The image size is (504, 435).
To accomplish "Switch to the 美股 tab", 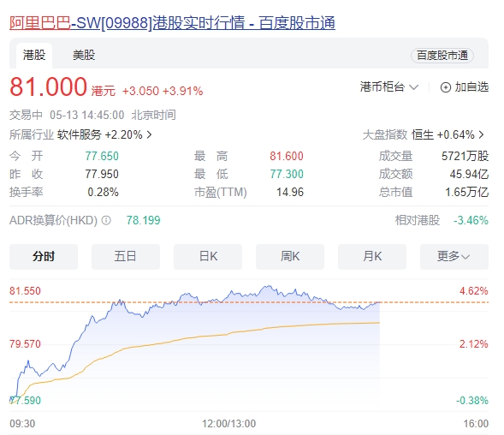I will pos(84,55).
